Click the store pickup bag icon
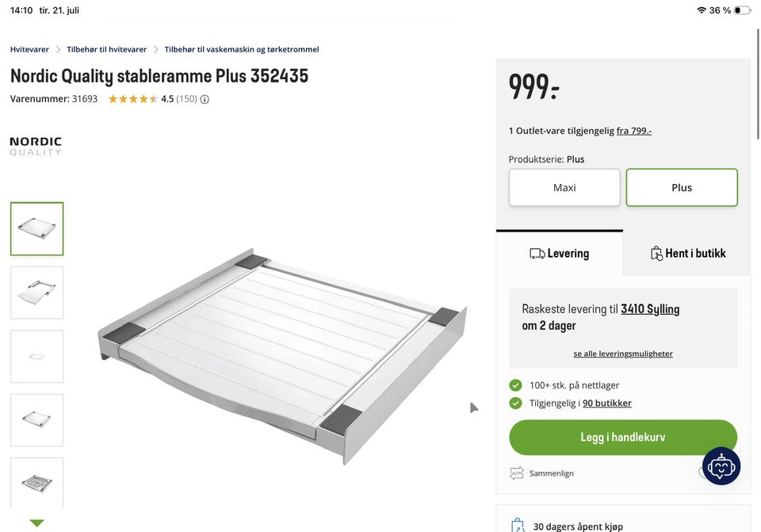The image size is (761, 532). [656, 254]
